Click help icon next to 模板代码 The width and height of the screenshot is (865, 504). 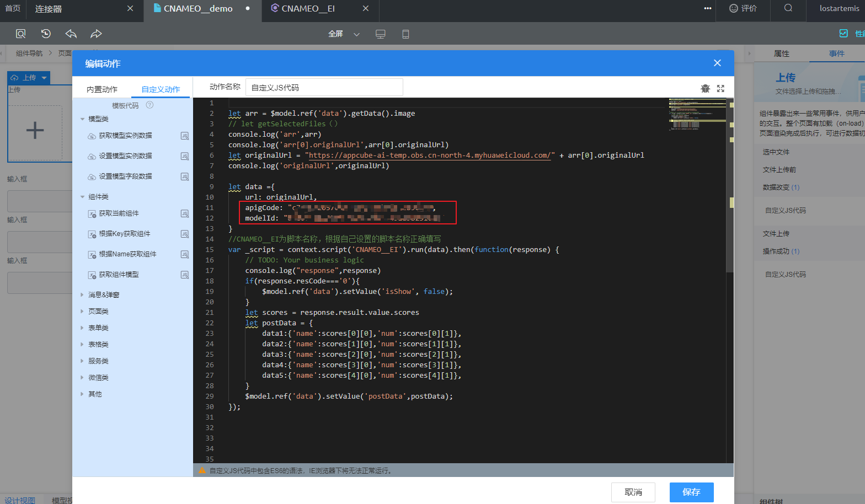click(x=149, y=105)
